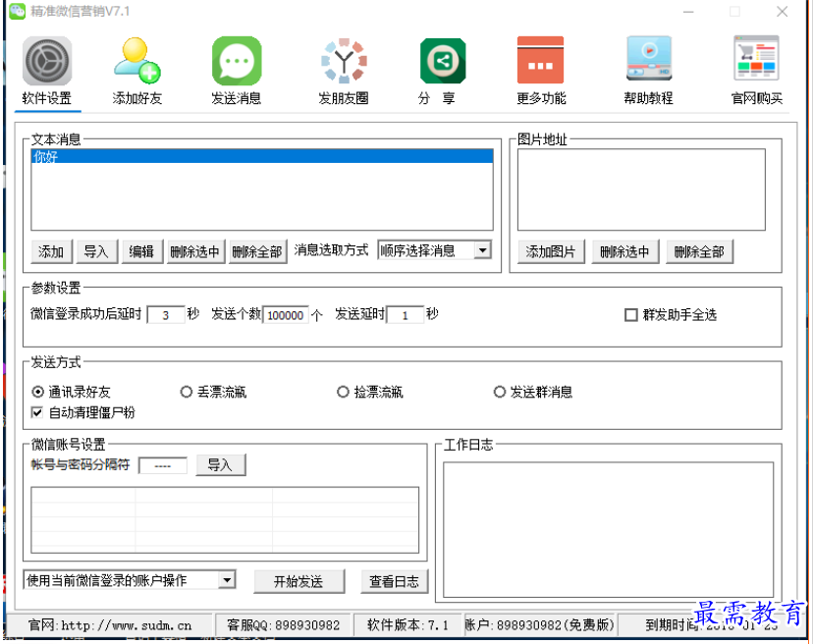Open 分享 share icon

pyautogui.click(x=442, y=61)
